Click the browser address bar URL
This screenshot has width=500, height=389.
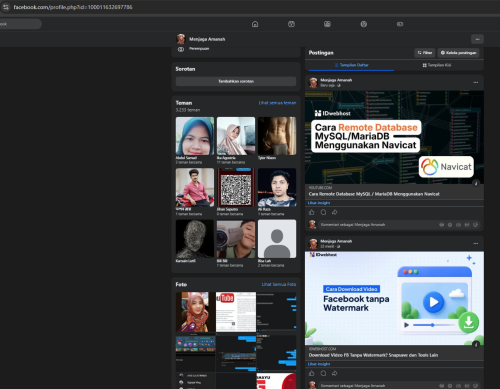[73, 7]
